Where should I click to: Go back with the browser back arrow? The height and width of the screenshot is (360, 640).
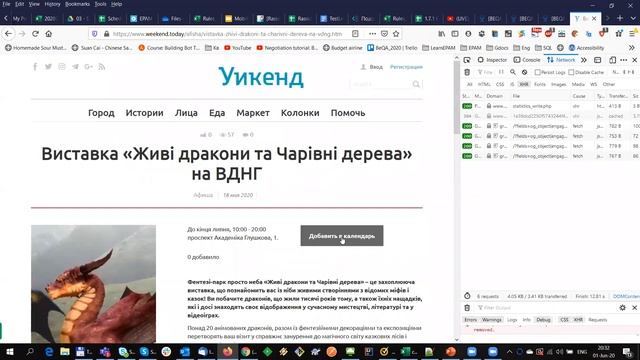pos(9,34)
